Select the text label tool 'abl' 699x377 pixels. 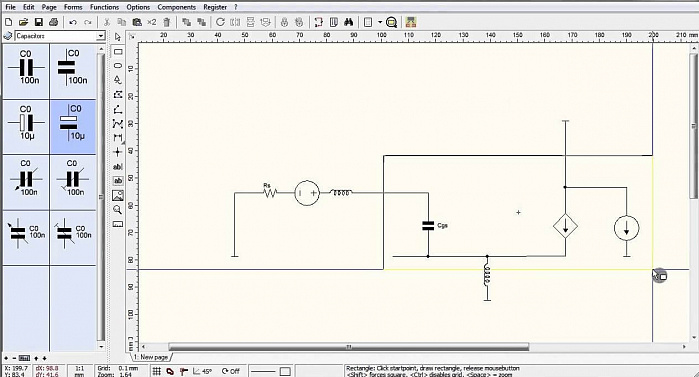118,167
